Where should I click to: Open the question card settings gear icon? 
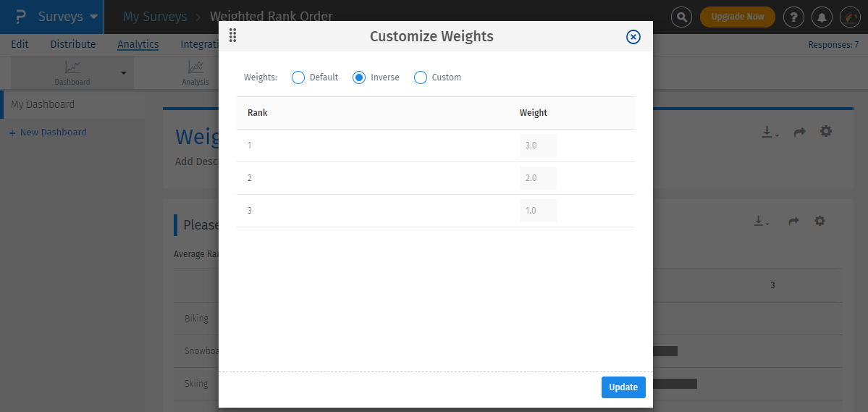(x=819, y=220)
